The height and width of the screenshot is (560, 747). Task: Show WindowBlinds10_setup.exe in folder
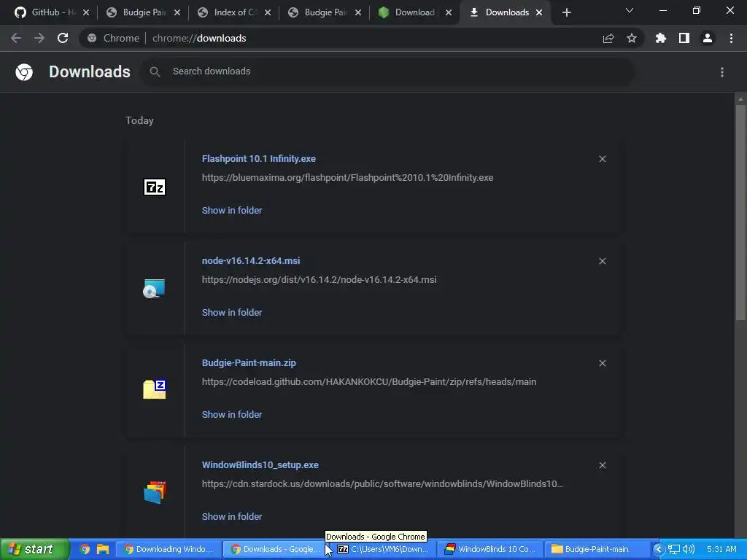point(232,516)
